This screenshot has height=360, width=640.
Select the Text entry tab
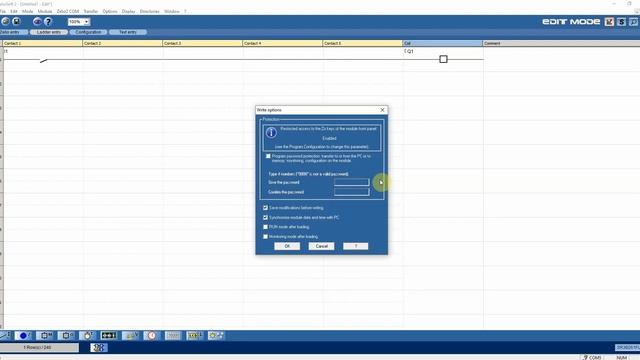tap(128, 32)
